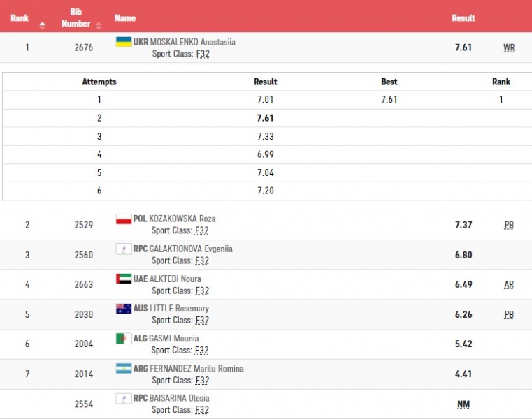Click F32 sport class under Little Rosemary
This screenshot has height=419, width=532.
(x=202, y=321)
